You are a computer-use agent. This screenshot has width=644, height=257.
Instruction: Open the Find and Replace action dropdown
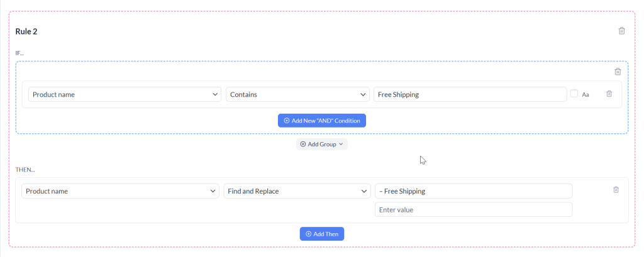coord(297,191)
